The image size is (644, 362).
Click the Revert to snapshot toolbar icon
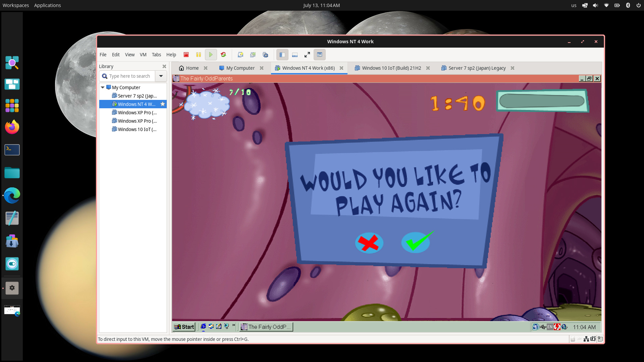pos(253,55)
